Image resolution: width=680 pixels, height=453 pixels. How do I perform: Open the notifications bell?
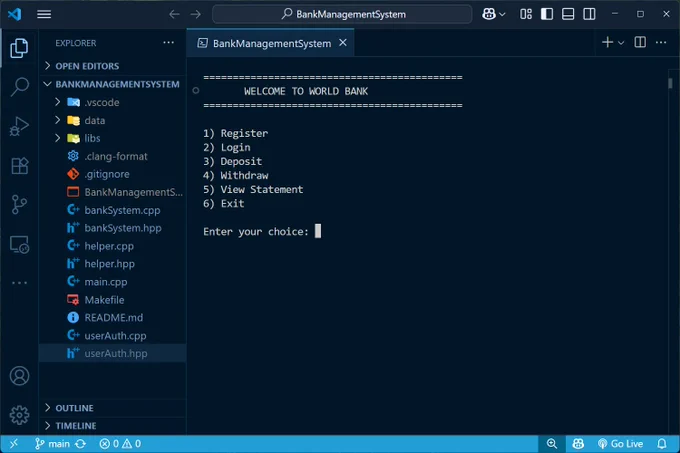click(662, 443)
